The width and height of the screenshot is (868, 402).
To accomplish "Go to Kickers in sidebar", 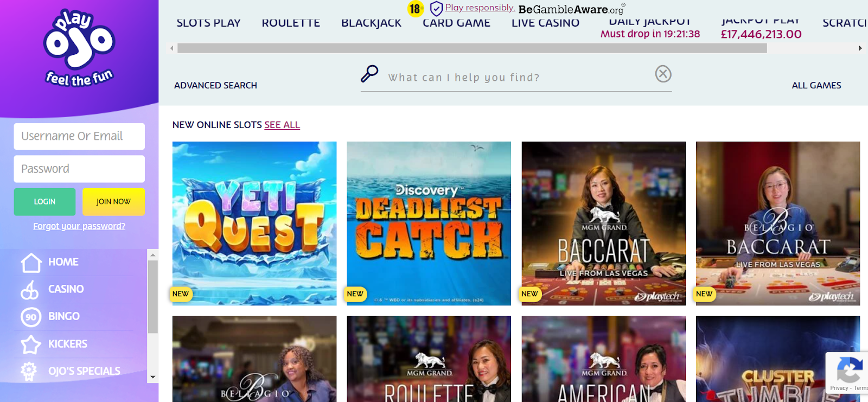I will tap(68, 344).
